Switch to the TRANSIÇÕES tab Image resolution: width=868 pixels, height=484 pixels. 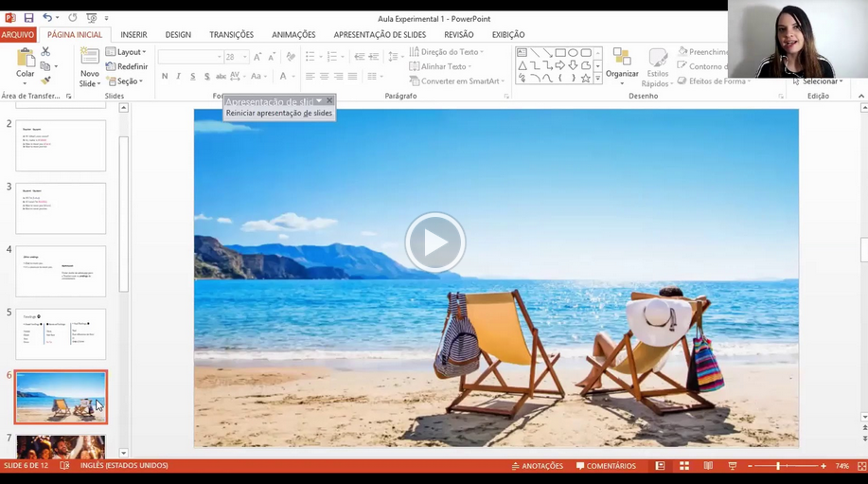point(231,34)
